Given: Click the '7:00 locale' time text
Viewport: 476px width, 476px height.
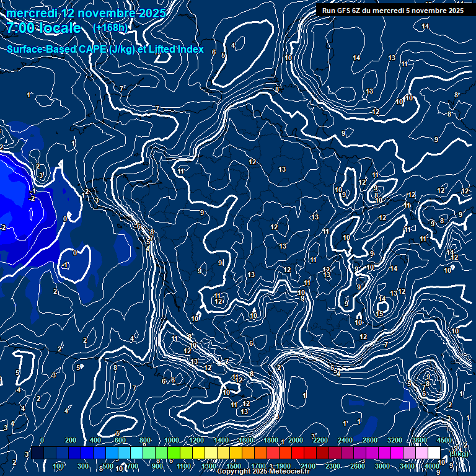Looking at the screenshot, I should pos(43,28).
